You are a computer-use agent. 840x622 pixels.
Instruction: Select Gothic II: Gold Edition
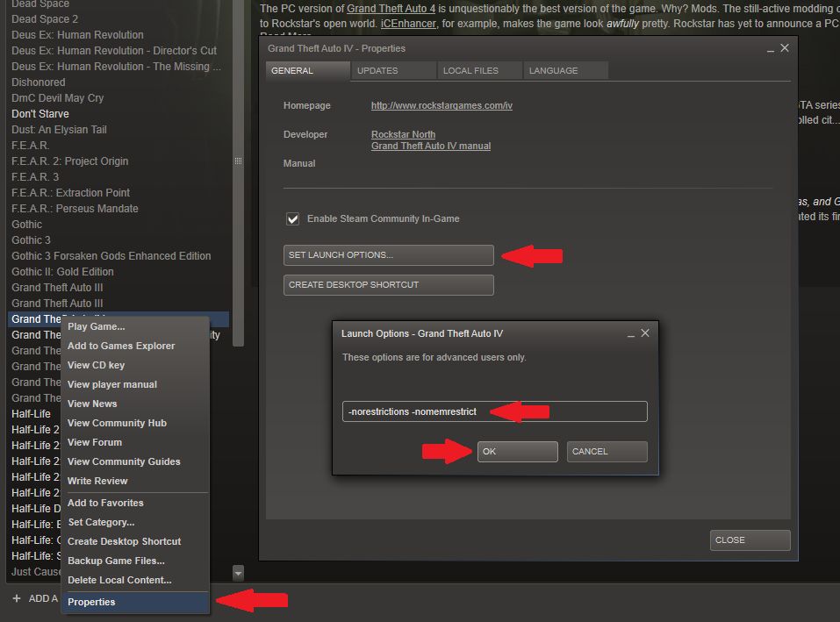tap(62, 272)
